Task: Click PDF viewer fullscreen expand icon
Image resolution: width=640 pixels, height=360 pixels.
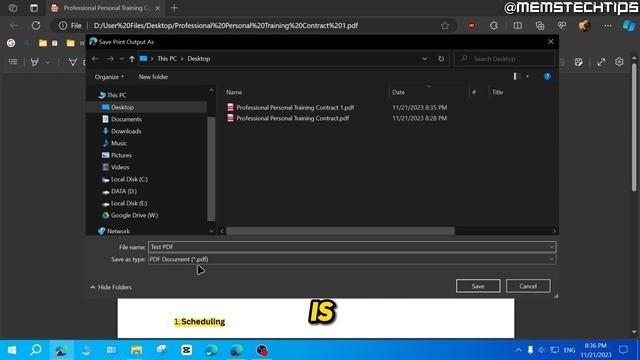Action: (601, 62)
